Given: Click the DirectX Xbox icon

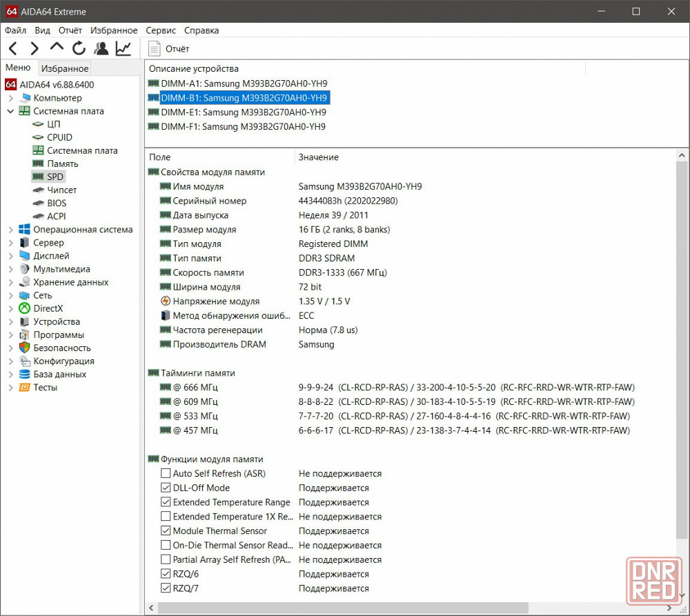Looking at the screenshot, I should (x=25, y=308).
